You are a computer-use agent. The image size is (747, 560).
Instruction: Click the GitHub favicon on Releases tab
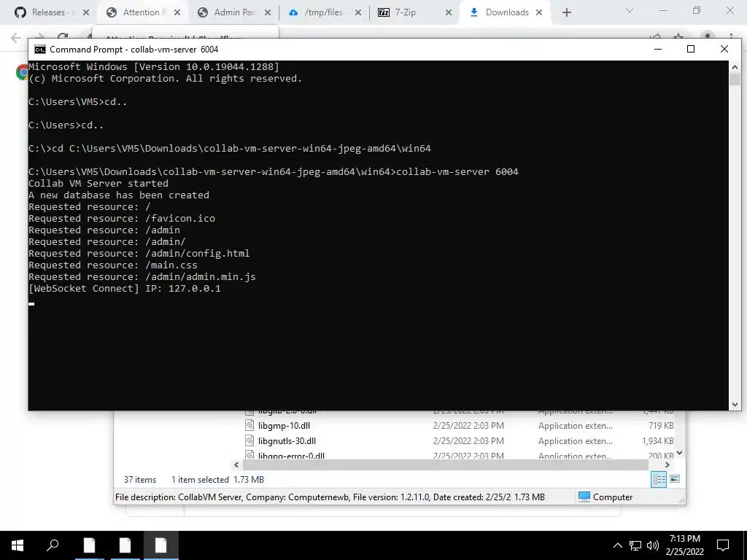tap(20, 12)
